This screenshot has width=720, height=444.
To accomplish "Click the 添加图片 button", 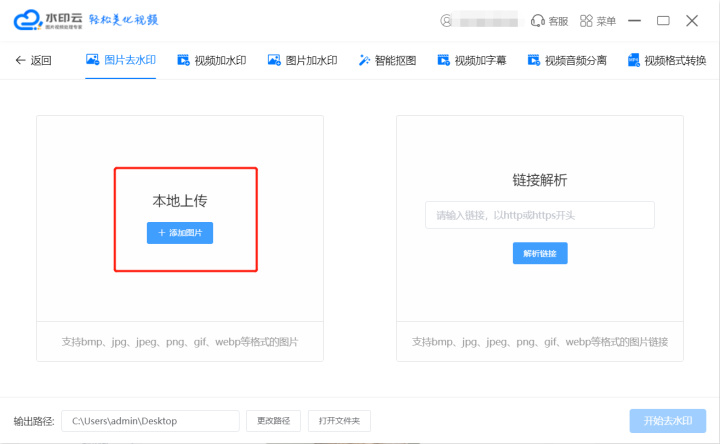I will pos(180,232).
